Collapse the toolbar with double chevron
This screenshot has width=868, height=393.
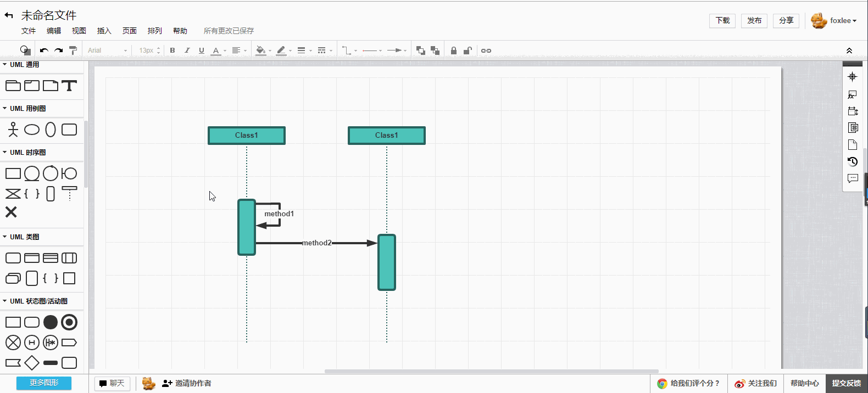tap(849, 50)
